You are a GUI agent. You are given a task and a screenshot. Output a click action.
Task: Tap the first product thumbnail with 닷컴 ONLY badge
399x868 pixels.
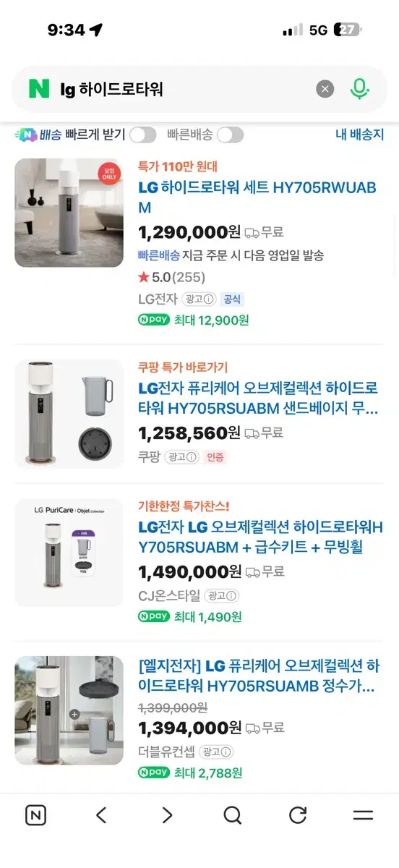69,213
